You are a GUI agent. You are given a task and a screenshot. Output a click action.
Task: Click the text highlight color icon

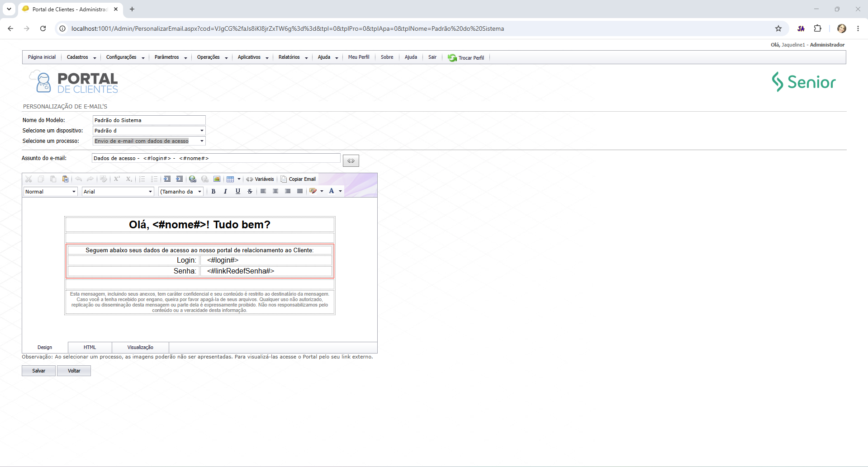313,191
